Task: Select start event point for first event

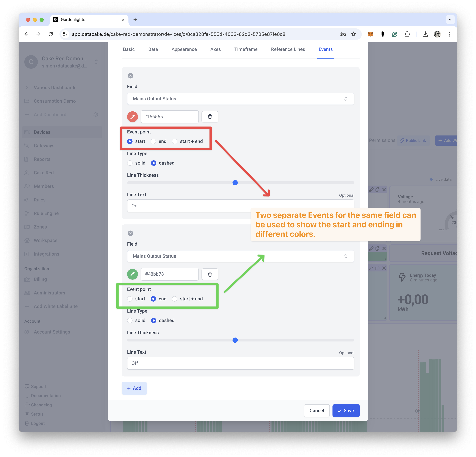Action: click(x=130, y=141)
